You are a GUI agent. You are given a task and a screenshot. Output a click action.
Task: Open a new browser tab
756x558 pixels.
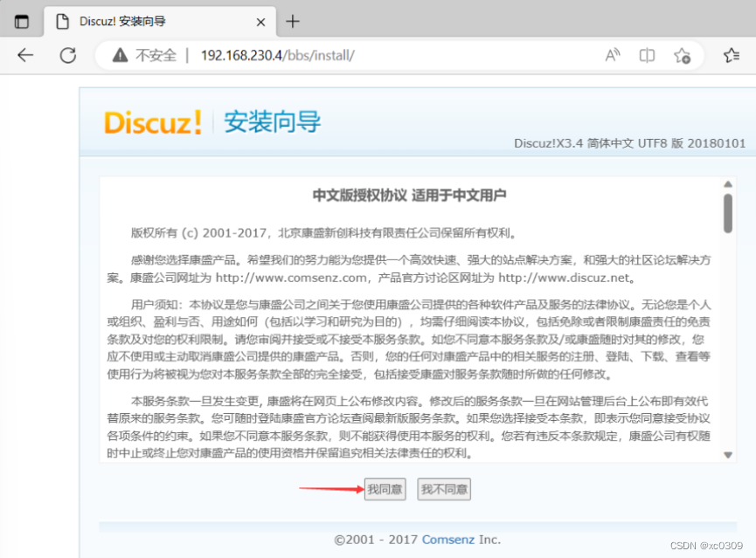(293, 22)
